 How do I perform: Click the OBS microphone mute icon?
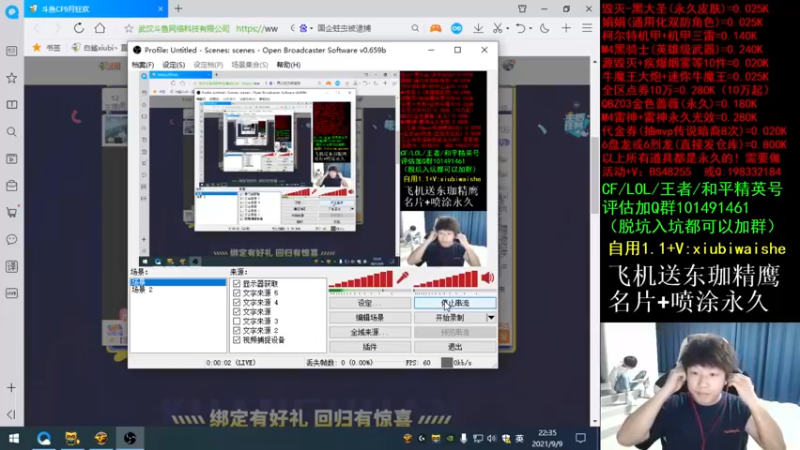[x=403, y=278]
